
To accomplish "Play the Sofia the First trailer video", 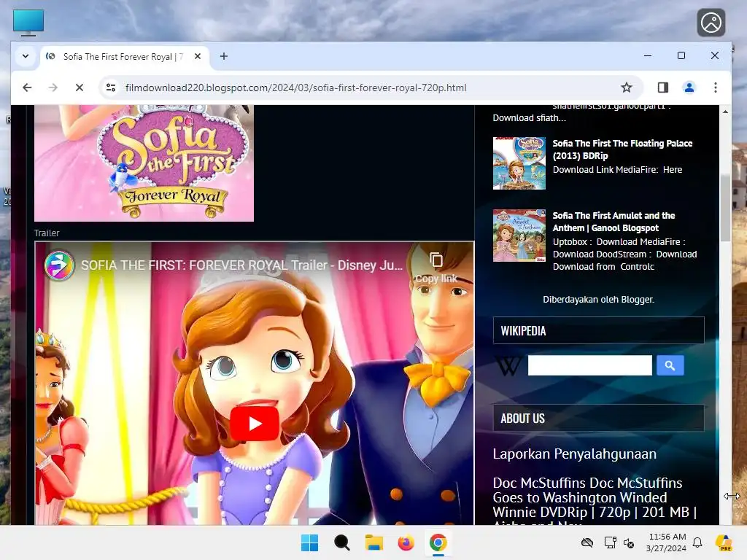I will 255,424.
